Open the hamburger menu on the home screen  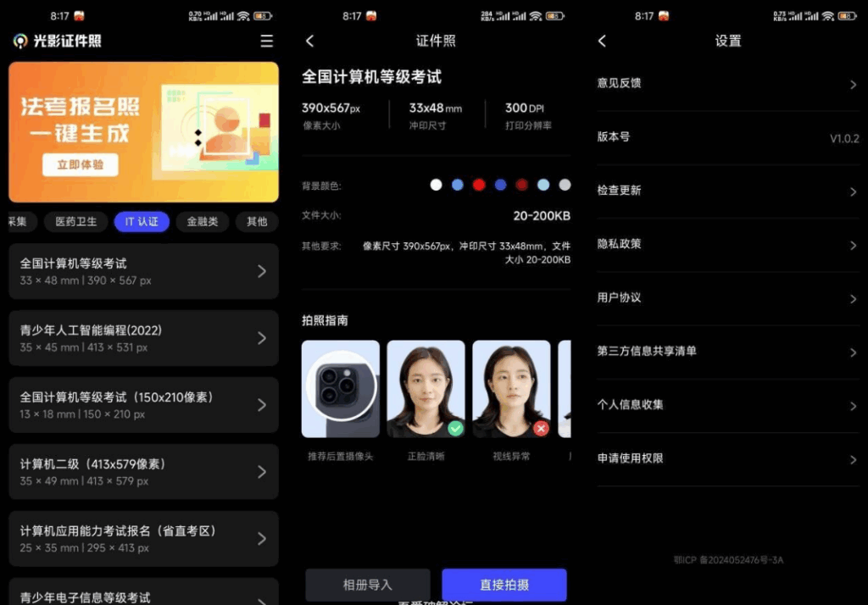267,41
